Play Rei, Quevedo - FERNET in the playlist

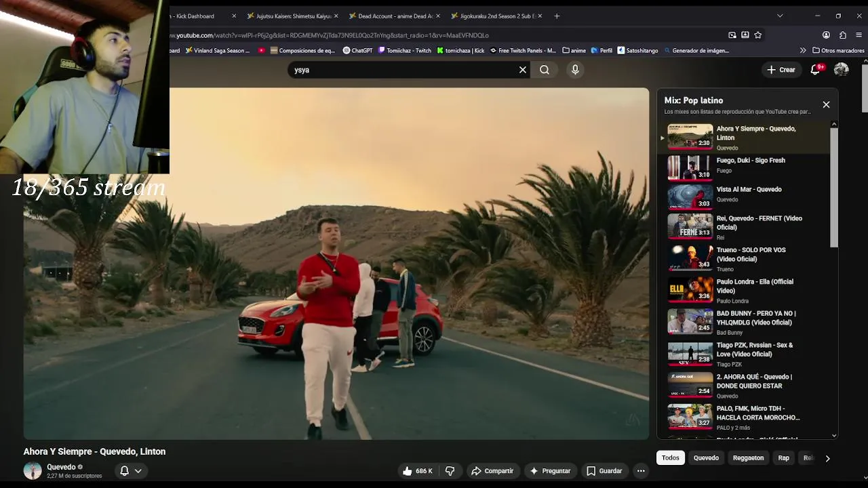[743, 227]
